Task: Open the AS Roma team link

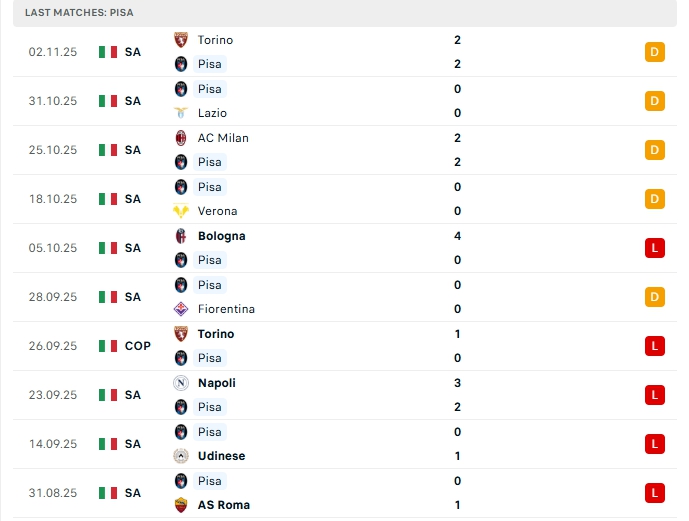Action: (223, 505)
